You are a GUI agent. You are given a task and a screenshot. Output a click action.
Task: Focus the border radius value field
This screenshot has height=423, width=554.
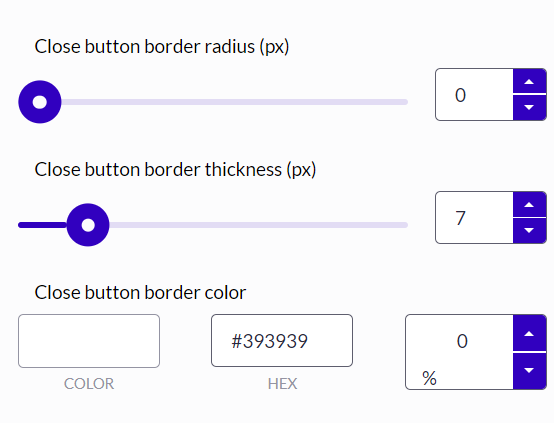tap(474, 95)
